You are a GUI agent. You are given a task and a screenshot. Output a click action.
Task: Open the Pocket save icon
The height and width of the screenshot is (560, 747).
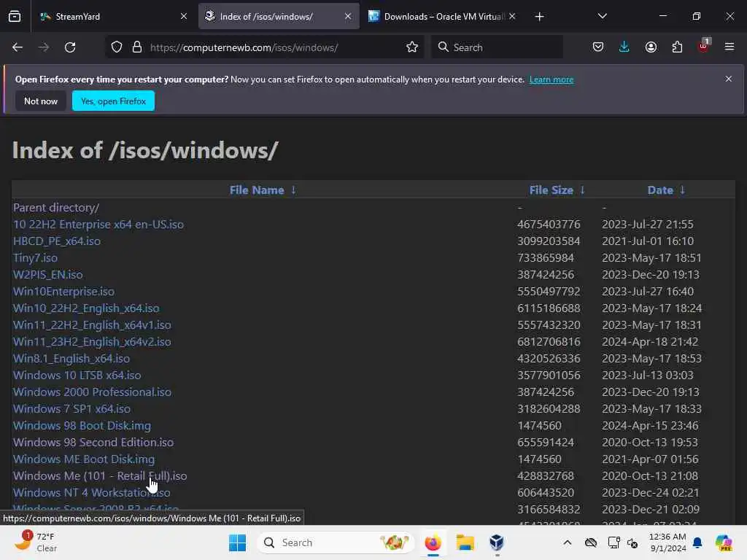click(598, 47)
